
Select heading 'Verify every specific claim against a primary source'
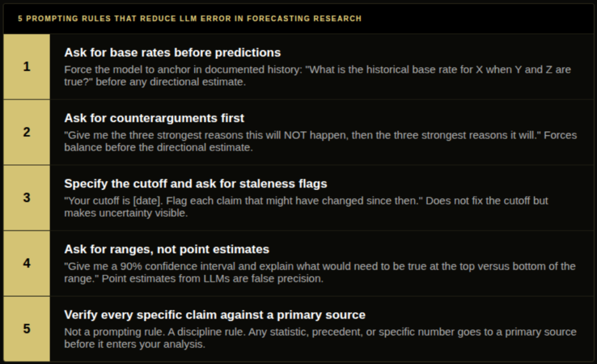tap(215, 315)
